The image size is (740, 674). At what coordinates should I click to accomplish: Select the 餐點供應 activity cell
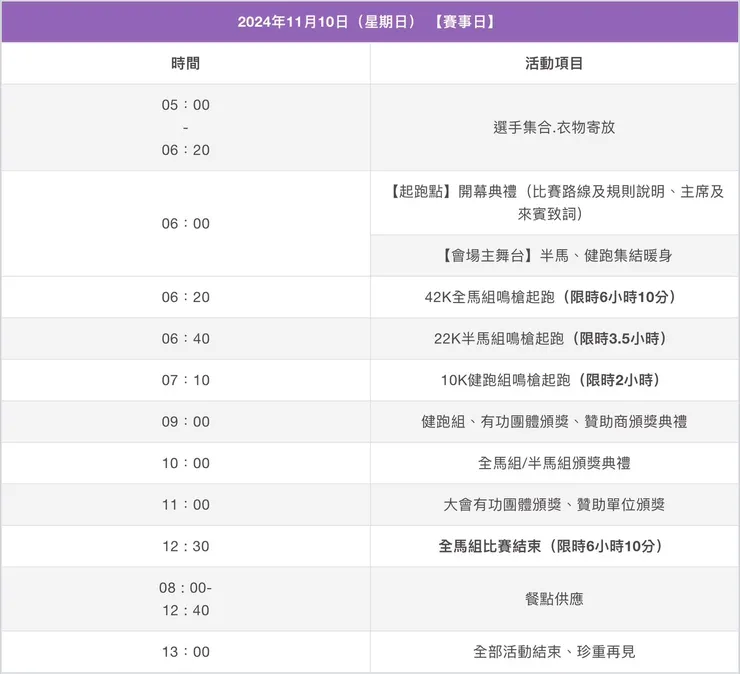[554, 599]
